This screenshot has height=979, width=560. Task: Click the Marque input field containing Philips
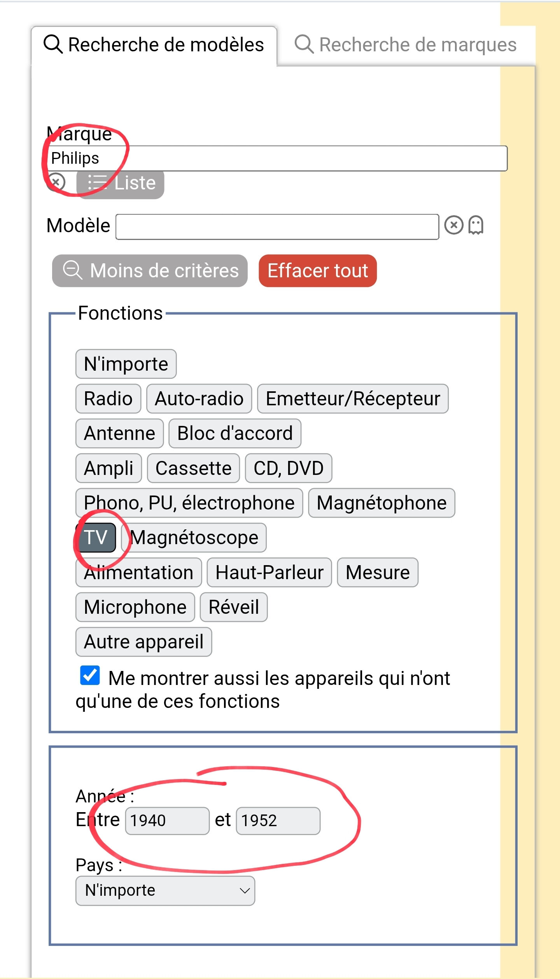coord(277,158)
